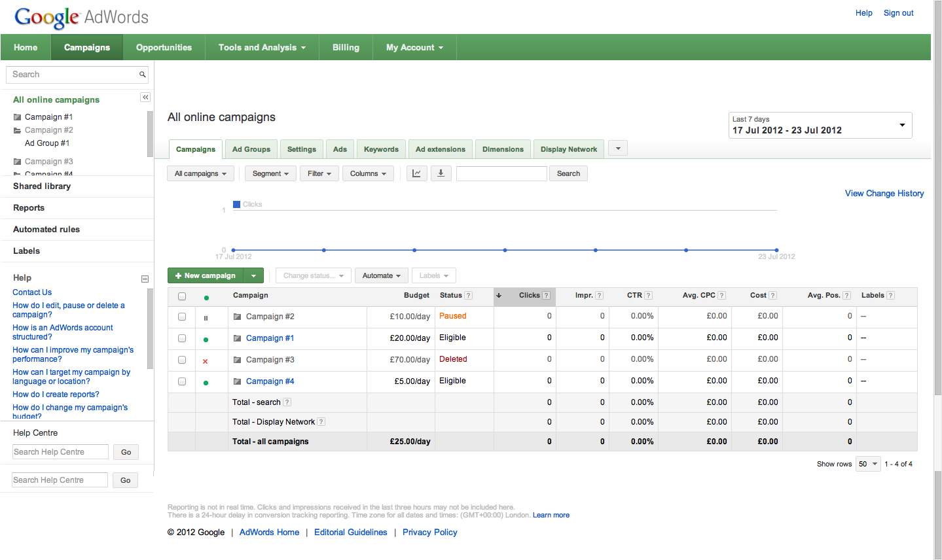Collapse the Help section with minus icon
Image resolution: width=942 pixels, height=560 pixels.
click(145, 279)
